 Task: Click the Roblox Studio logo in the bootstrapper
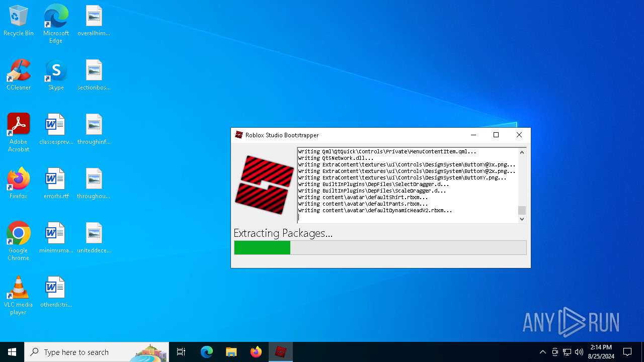(x=264, y=185)
